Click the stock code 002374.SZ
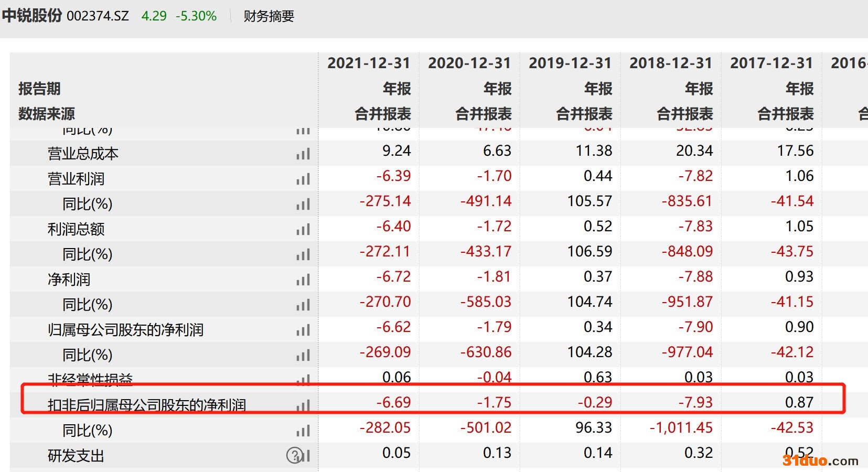Screen dimensions: 868x472 coord(98,16)
